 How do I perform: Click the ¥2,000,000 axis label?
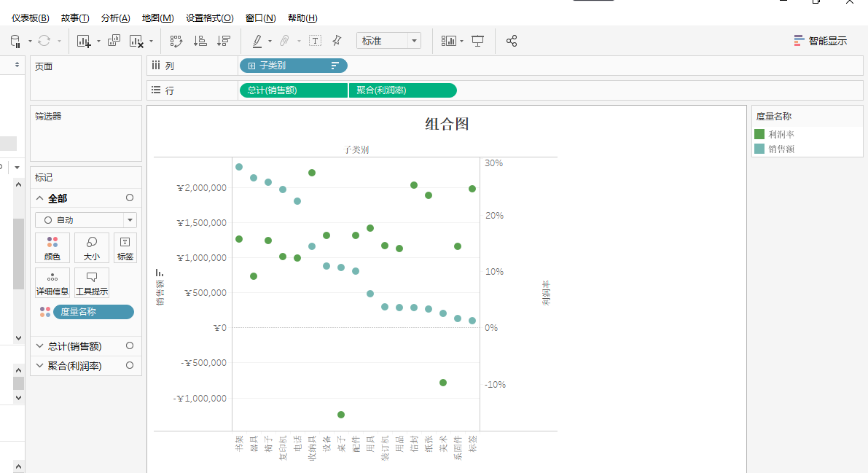(x=201, y=188)
